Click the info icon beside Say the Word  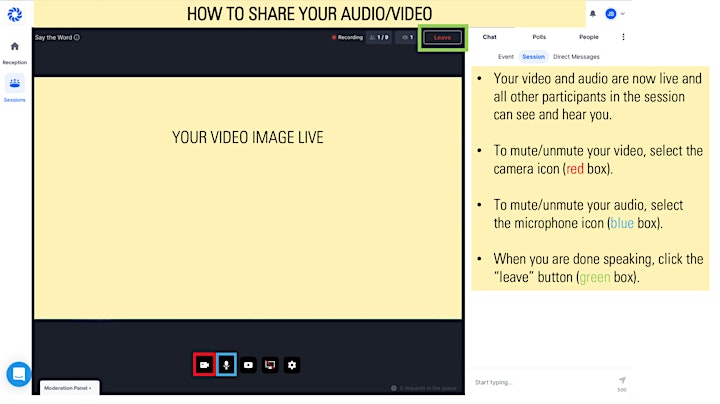click(77, 38)
